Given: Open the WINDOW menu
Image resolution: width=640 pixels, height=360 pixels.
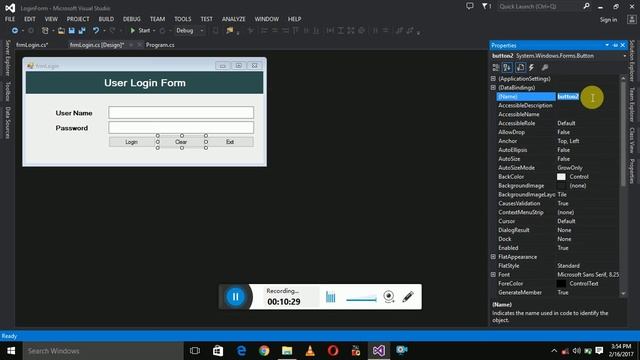Looking at the screenshot, I should (267, 19).
